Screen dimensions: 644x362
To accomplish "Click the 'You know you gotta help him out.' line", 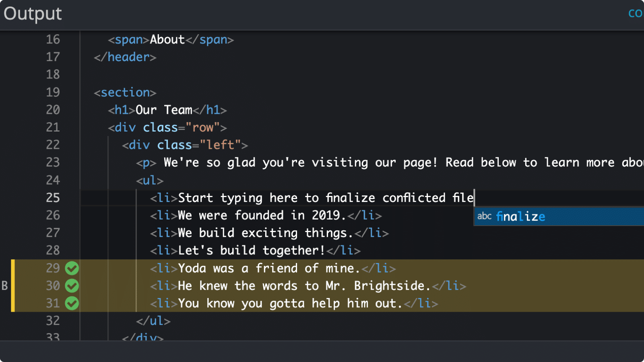I will tap(294, 303).
